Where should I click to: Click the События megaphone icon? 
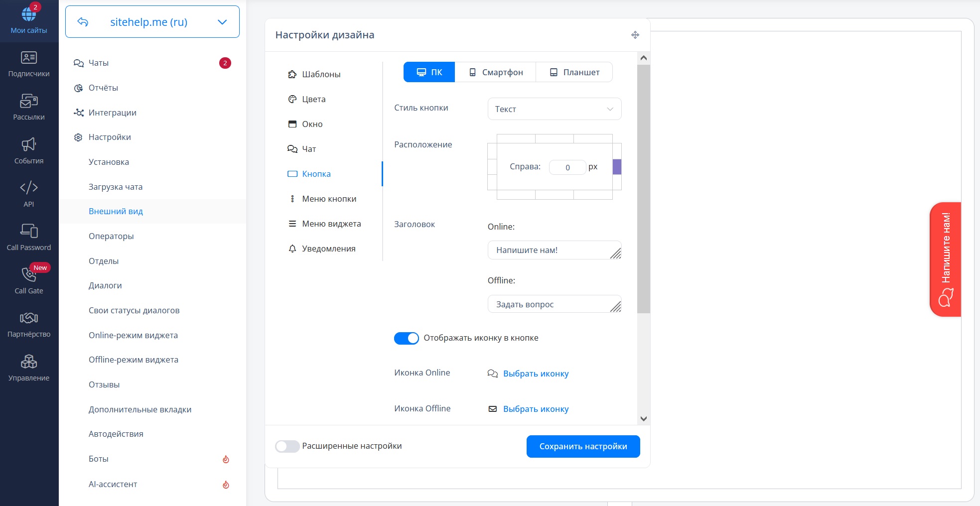pos(29,145)
